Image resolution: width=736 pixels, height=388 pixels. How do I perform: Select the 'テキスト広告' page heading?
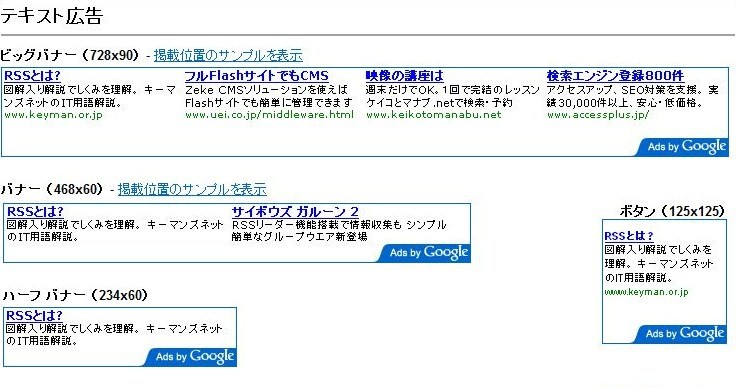(52, 16)
